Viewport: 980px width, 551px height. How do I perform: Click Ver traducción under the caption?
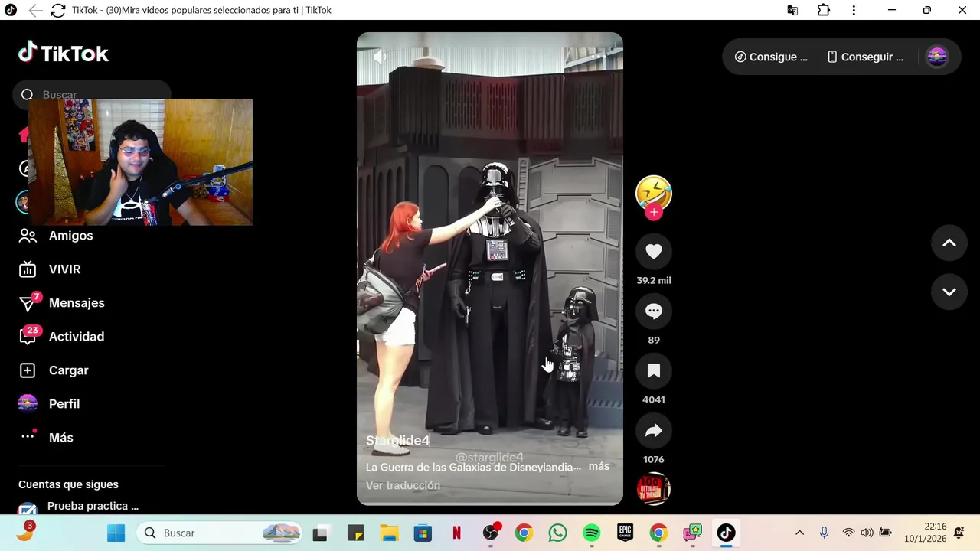(x=403, y=485)
